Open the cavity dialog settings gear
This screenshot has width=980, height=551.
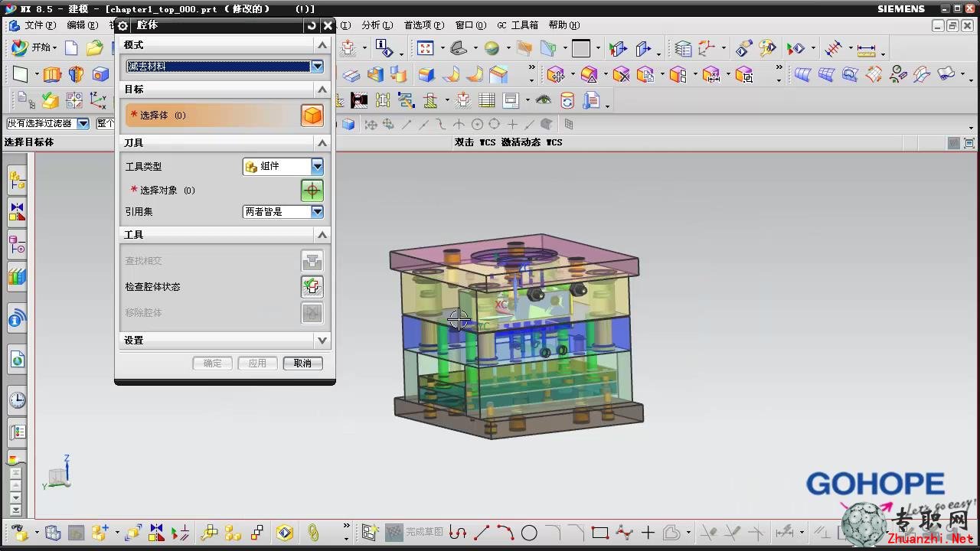click(x=123, y=25)
